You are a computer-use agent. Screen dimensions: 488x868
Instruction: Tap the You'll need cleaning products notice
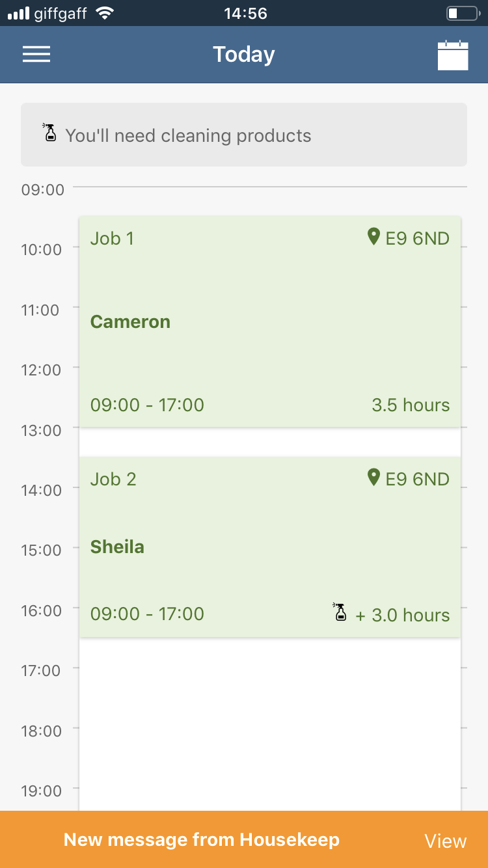244,135
